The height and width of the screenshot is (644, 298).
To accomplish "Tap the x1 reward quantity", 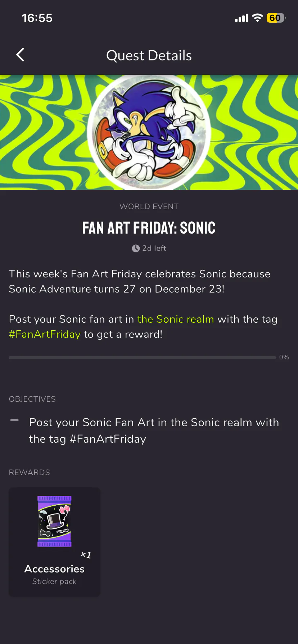I will click(86, 555).
